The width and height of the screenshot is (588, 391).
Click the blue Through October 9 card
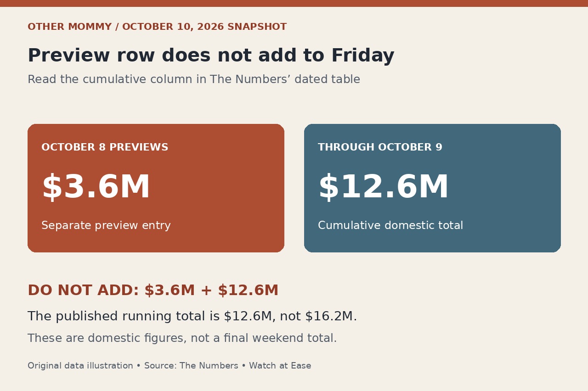click(x=432, y=188)
